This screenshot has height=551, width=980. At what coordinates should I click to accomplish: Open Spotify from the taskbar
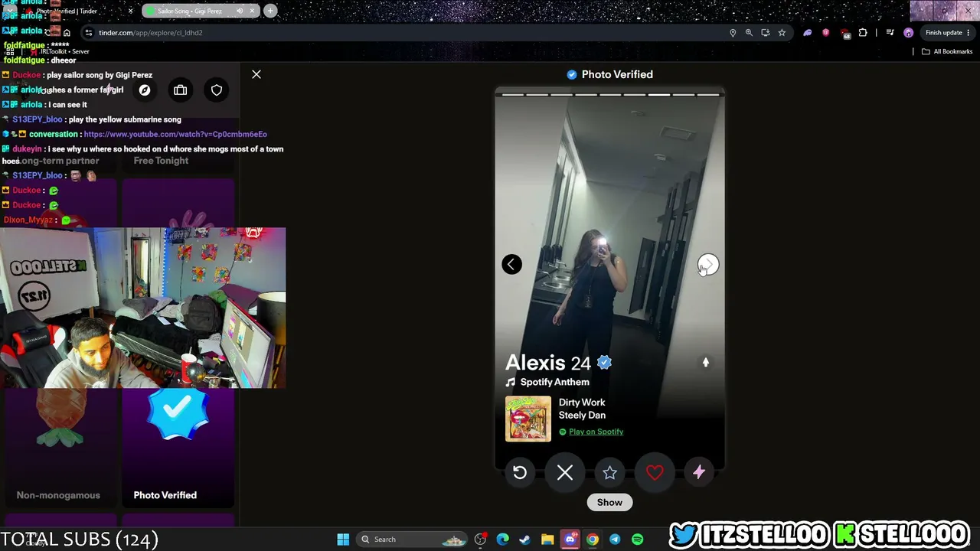637,540
